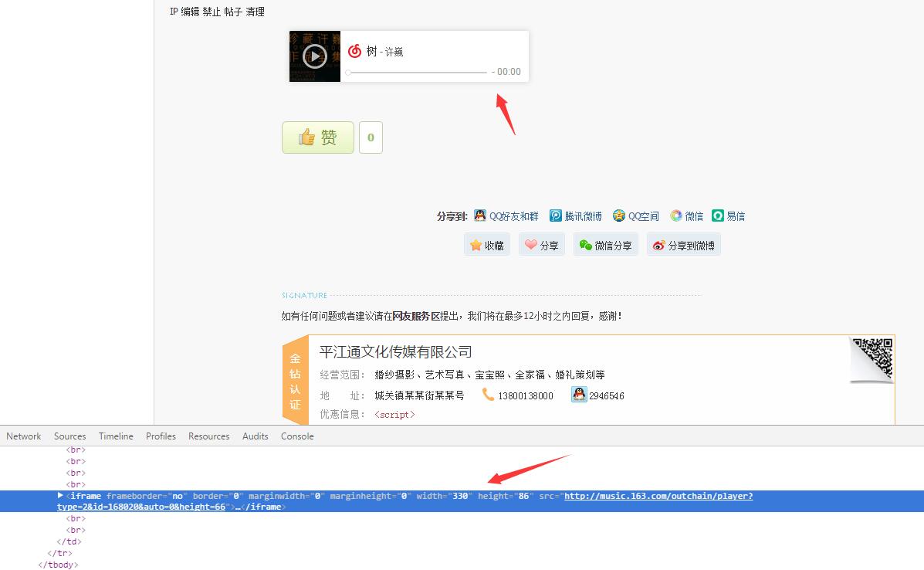The width and height of the screenshot is (924, 570).
Task: Click the 赞 like button
Action: tap(317, 137)
